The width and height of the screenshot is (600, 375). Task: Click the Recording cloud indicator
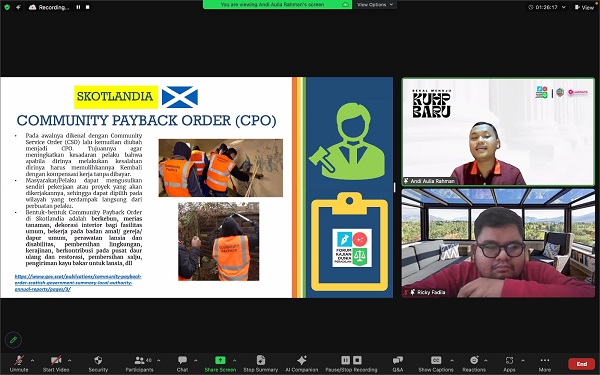click(49, 7)
